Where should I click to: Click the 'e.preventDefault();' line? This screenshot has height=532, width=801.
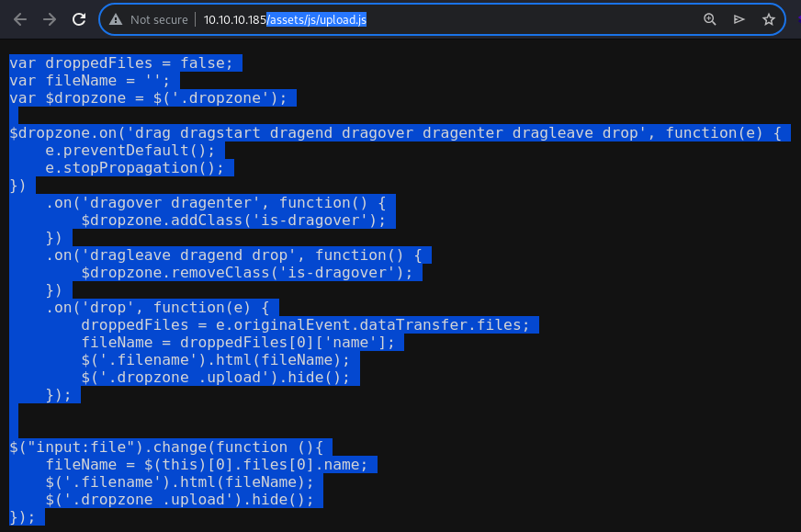(130, 151)
